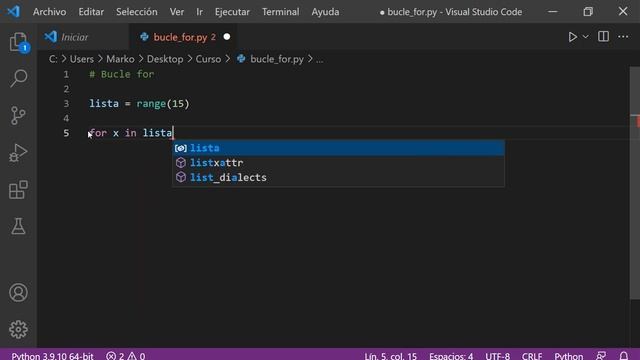Open the Explorer view in activity bar
This screenshot has height=360, width=640.
[x=18, y=42]
